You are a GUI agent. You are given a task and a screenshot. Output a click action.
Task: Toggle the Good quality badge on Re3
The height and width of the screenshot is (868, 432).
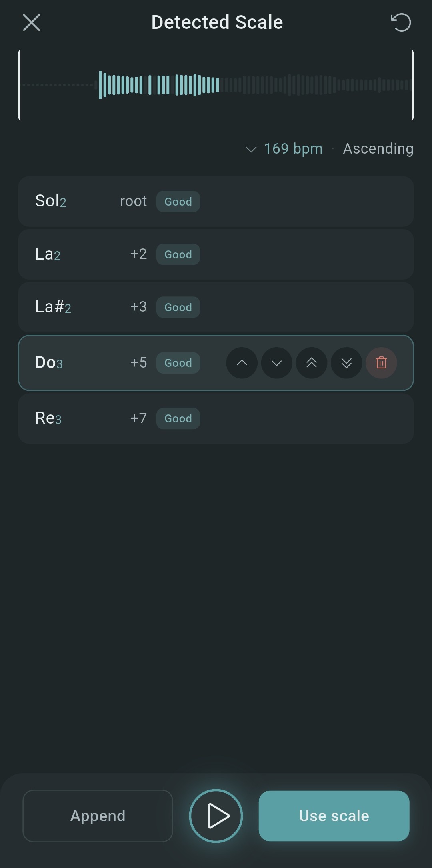(178, 418)
